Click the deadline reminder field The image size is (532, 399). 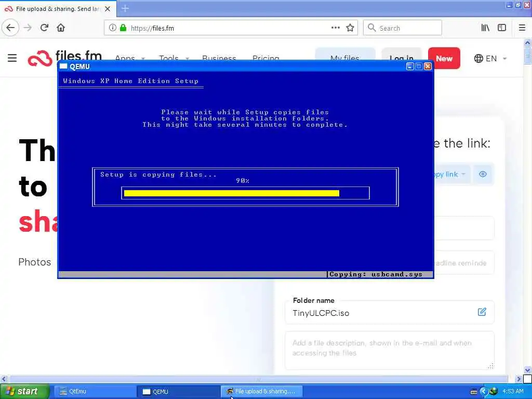click(x=463, y=262)
